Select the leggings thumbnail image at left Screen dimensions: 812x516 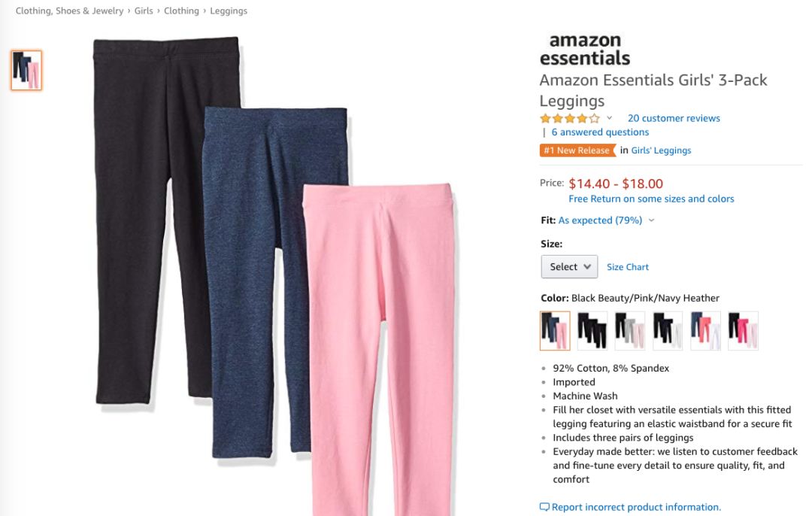[x=26, y=71]
